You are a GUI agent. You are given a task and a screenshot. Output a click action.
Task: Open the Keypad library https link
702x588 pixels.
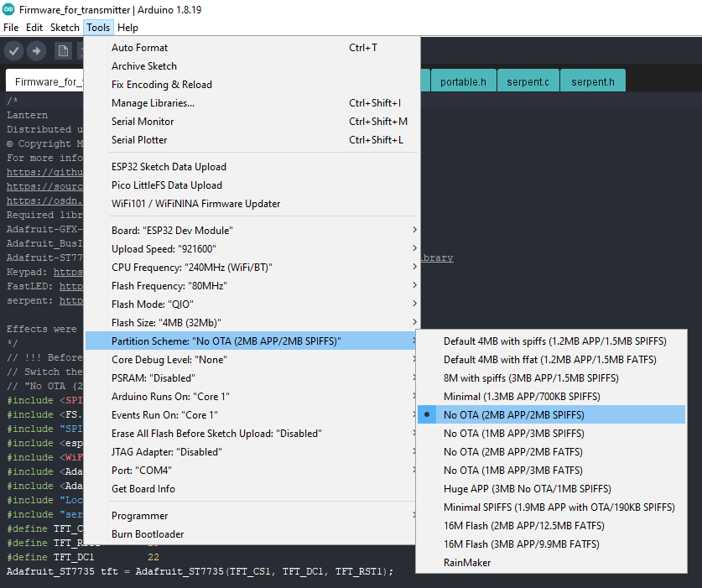(69, 273)
